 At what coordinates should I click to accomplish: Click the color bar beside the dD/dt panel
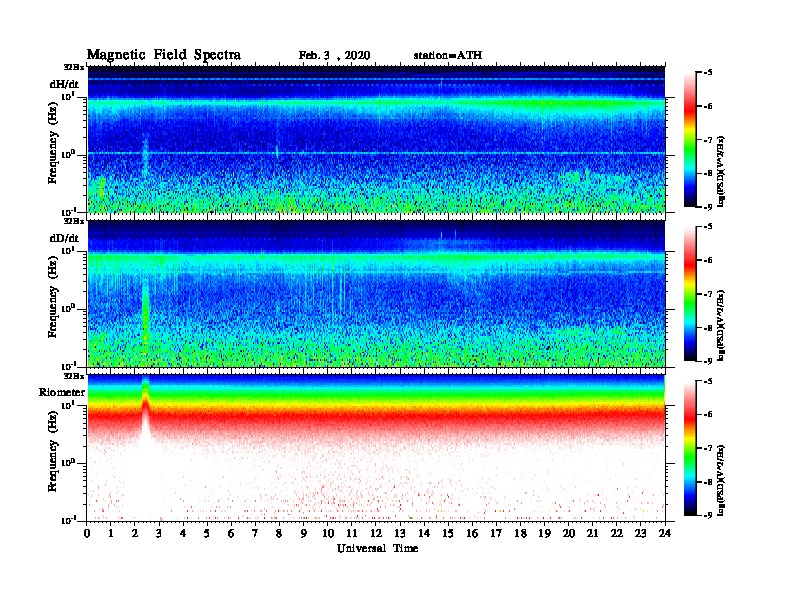pos(689,294)
